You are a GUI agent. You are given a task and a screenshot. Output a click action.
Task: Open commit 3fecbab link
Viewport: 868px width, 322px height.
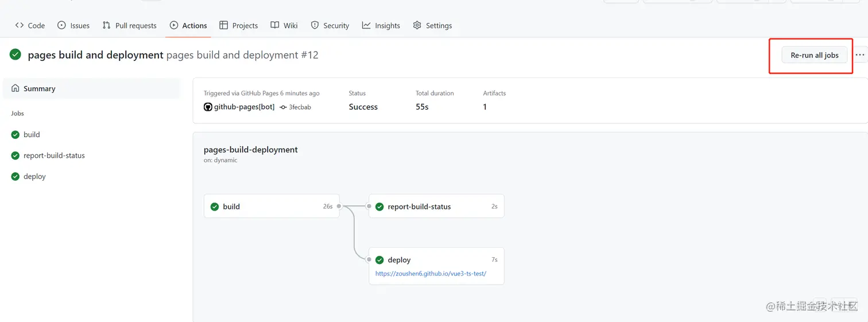[300, 107]
